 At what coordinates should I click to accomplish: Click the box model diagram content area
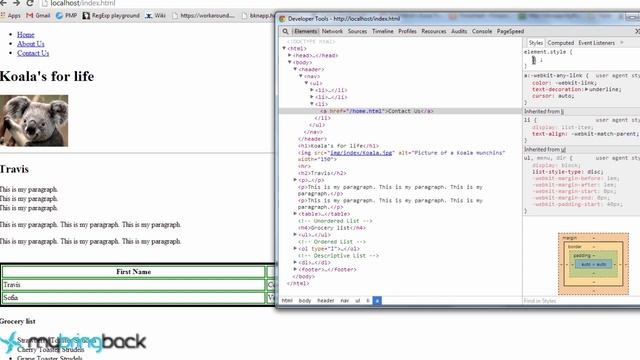[x=593, y=264]
